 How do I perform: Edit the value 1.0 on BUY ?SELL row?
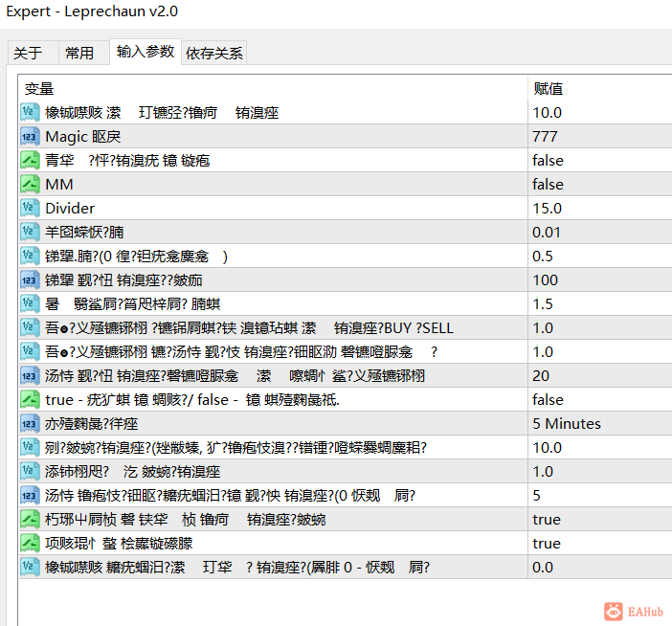click(543, 328)
